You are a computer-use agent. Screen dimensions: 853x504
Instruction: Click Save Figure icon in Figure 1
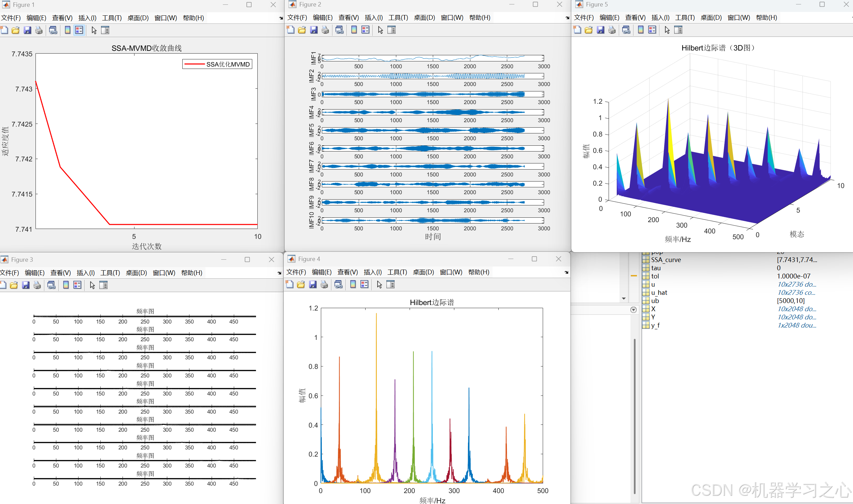click(27, 30)
